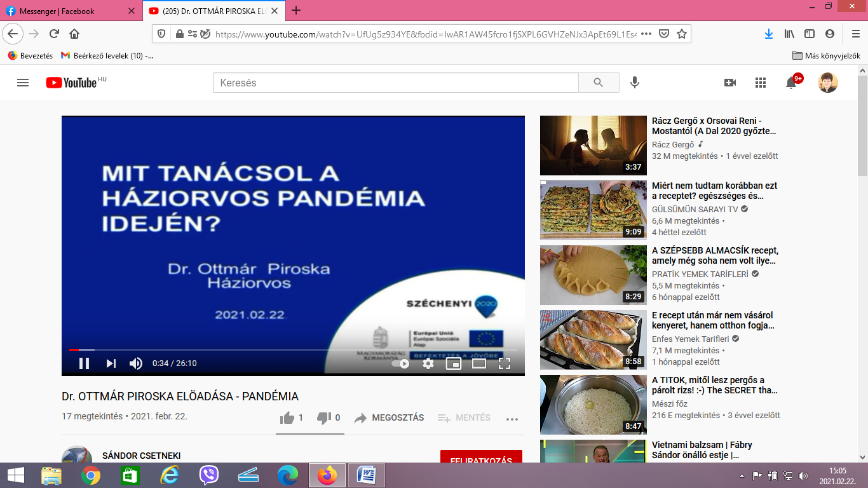This screenshot has height=488, width=868.
Task: Start voice search with the microphone
Action: 634,83
